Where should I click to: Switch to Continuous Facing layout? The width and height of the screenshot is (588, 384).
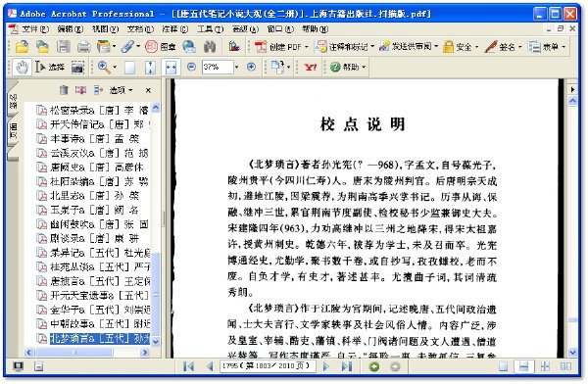click(x=545, y=366)
